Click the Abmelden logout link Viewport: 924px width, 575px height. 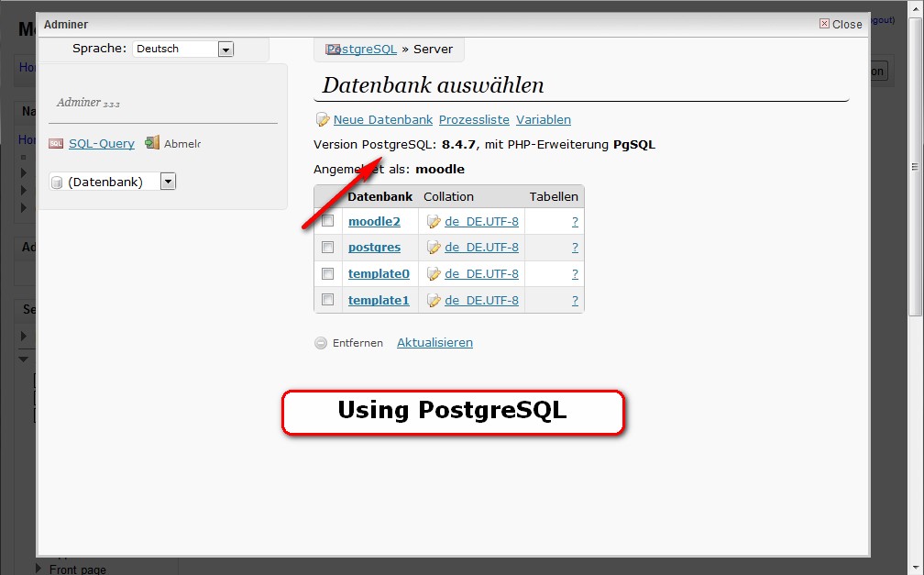coord(182,143)
